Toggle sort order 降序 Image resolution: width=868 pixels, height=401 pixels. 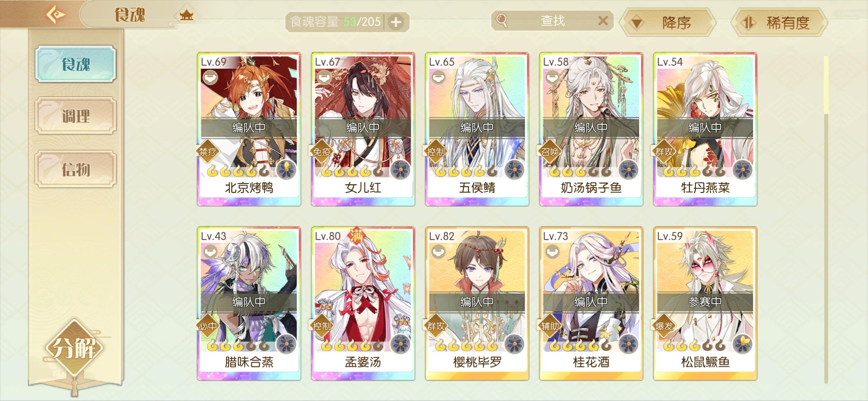(x=668, y=23)
